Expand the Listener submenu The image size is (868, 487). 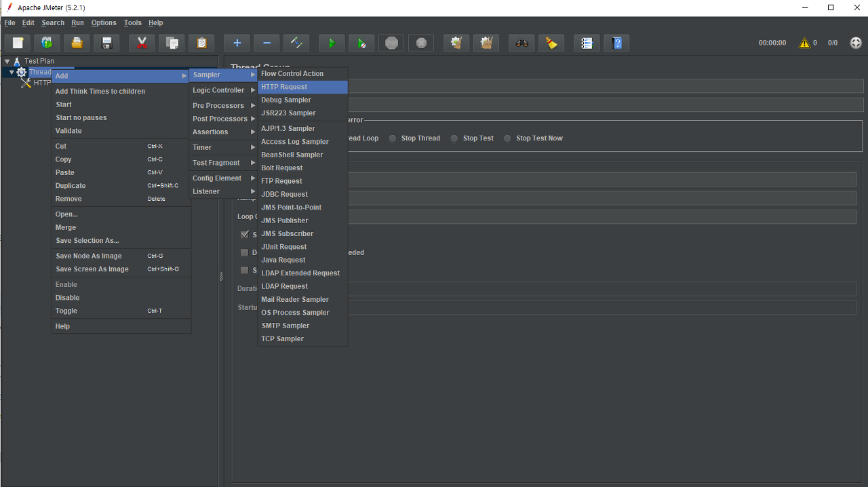click(x=223, y=191)
